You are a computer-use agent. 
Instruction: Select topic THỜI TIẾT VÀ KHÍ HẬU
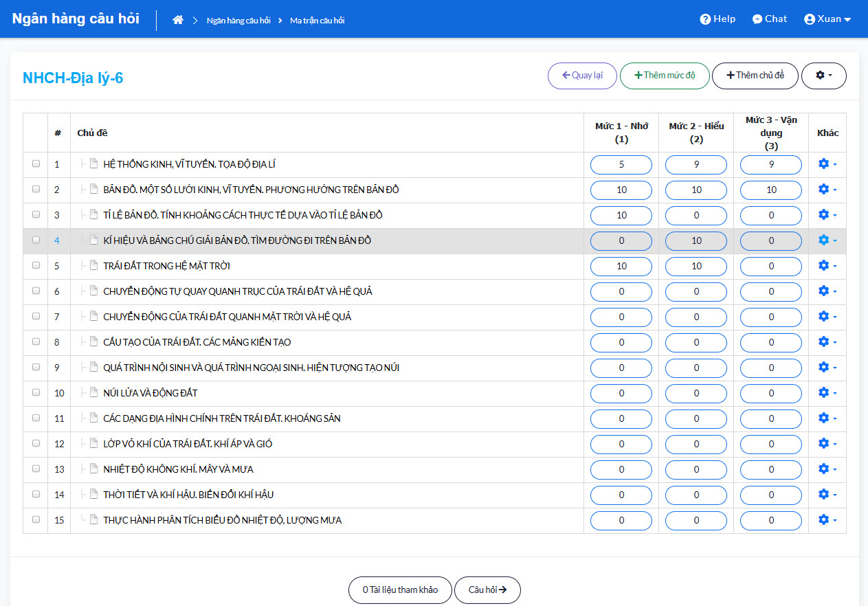(189, 495)
